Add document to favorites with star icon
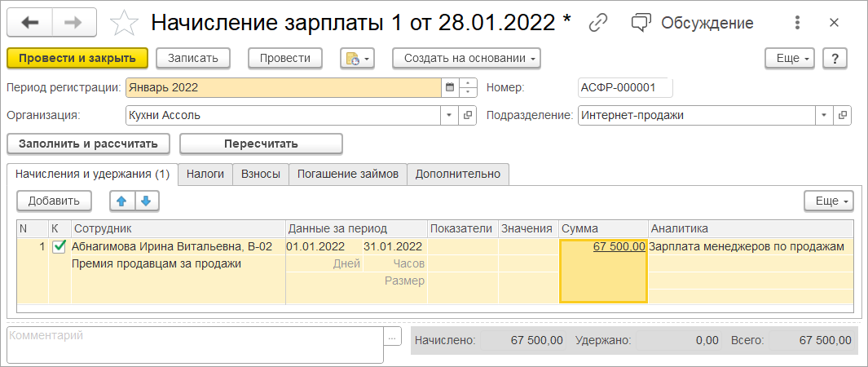 pos(123,23)
